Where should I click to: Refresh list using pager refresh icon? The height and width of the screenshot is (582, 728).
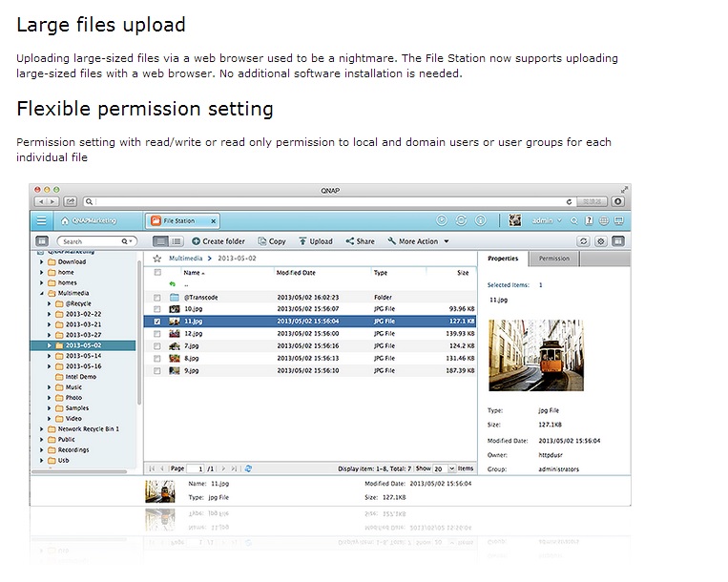coord(248,468)
